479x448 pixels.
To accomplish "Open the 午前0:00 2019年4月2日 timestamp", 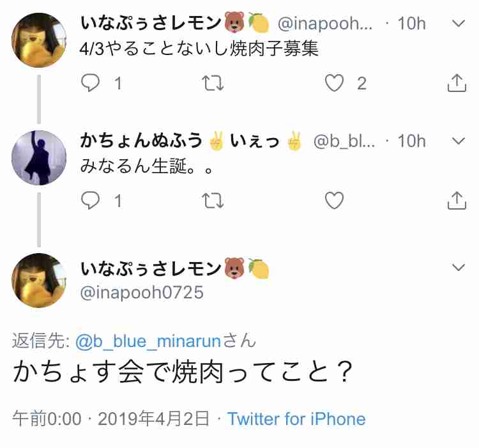I will pos(110,419).
